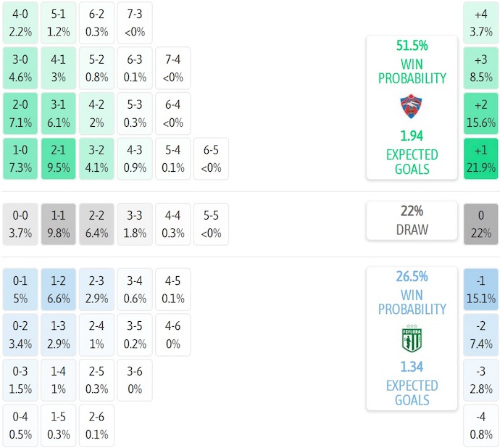This screenshot has width=500, height=448.
Task: Click the green FC Flora crest icon
Action: (411, 338)
